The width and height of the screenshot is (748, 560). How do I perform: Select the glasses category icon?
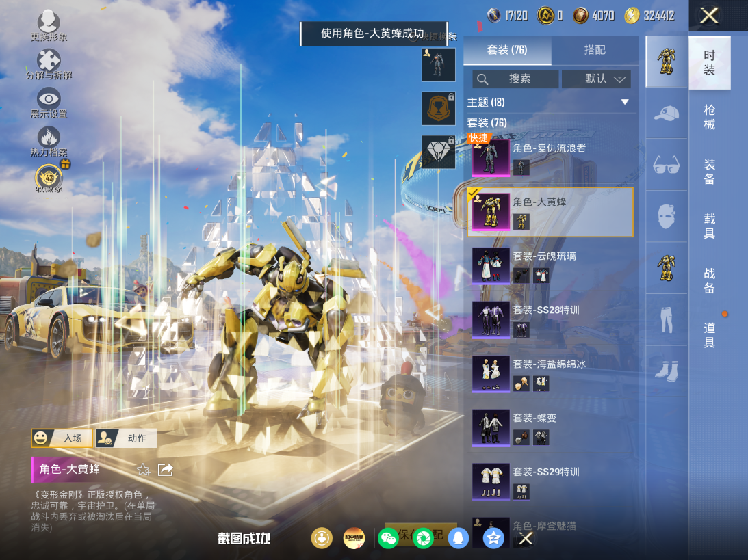[x=667, y=165]
